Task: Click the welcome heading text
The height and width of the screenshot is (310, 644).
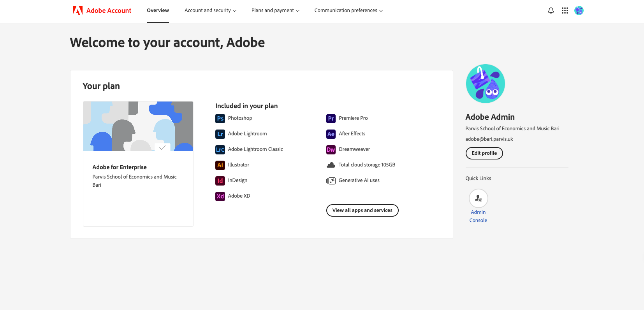Action: point(167,42)
